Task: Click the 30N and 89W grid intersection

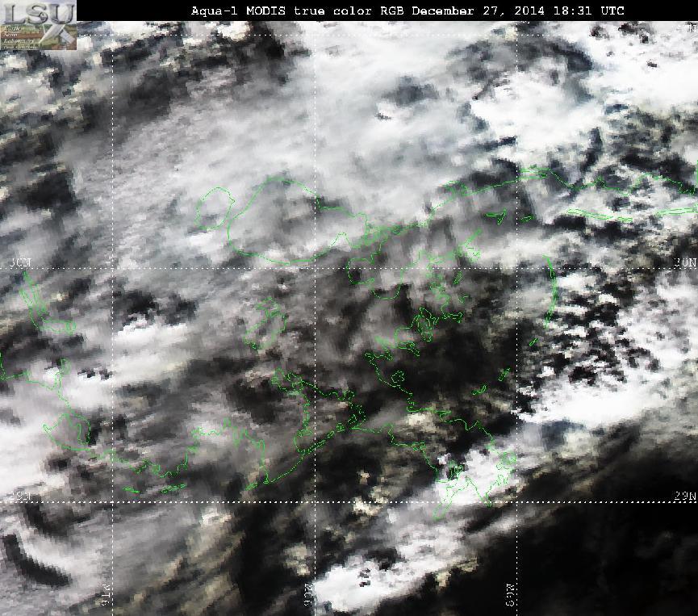Action: point(516,269)
